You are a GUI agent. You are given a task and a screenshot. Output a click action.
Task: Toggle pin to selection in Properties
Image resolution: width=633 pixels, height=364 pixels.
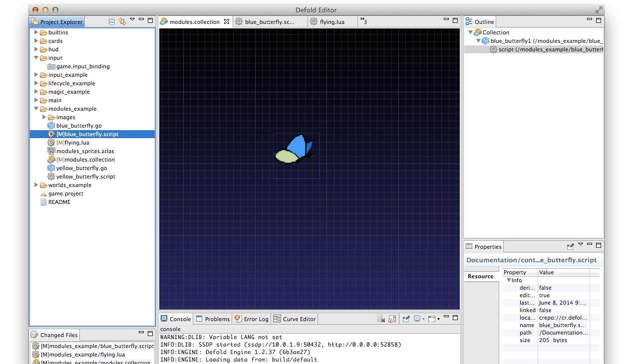[x=570, y=246]
